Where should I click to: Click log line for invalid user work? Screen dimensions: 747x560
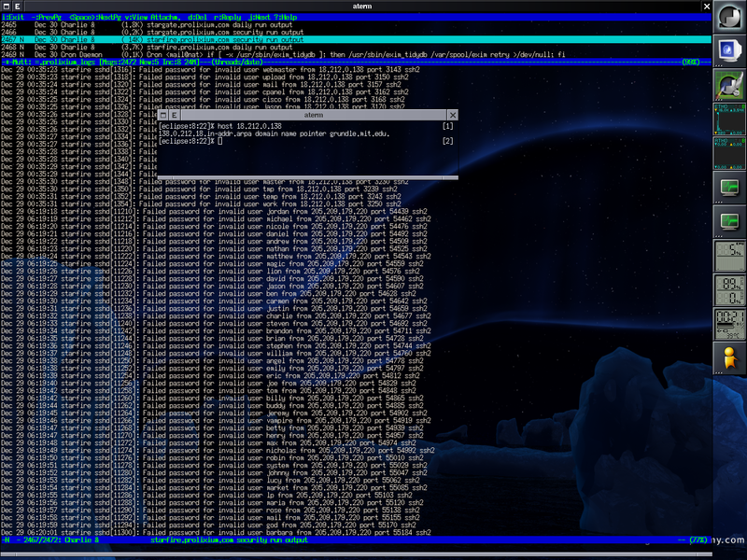201,203
